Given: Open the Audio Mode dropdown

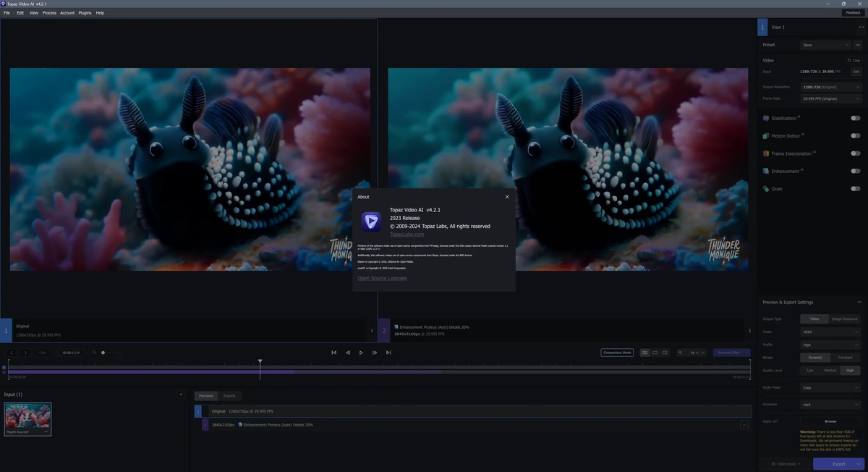Looking at the screenshot, I should click(830, 387).
